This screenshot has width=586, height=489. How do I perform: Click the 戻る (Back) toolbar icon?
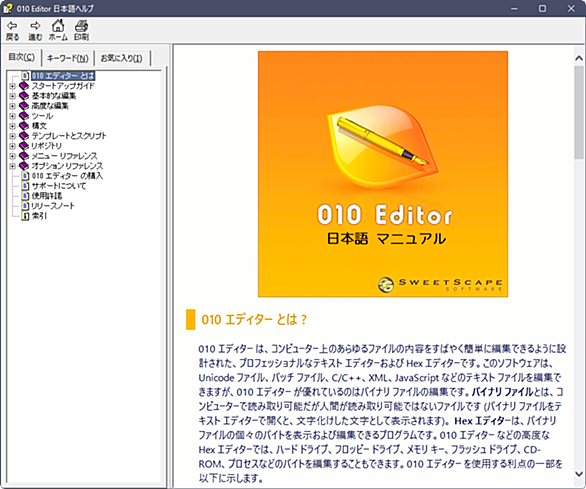tap(12, 30)
